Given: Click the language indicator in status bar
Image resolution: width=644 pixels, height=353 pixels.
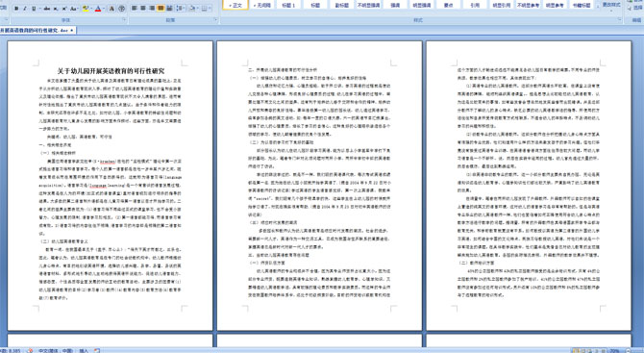Looking at the screenshot, I should [55, 350].
